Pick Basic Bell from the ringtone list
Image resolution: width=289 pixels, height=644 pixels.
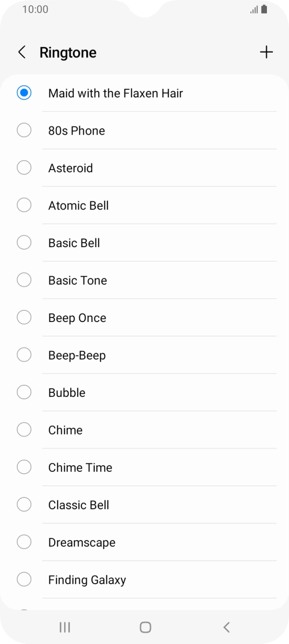coord(24,242)
